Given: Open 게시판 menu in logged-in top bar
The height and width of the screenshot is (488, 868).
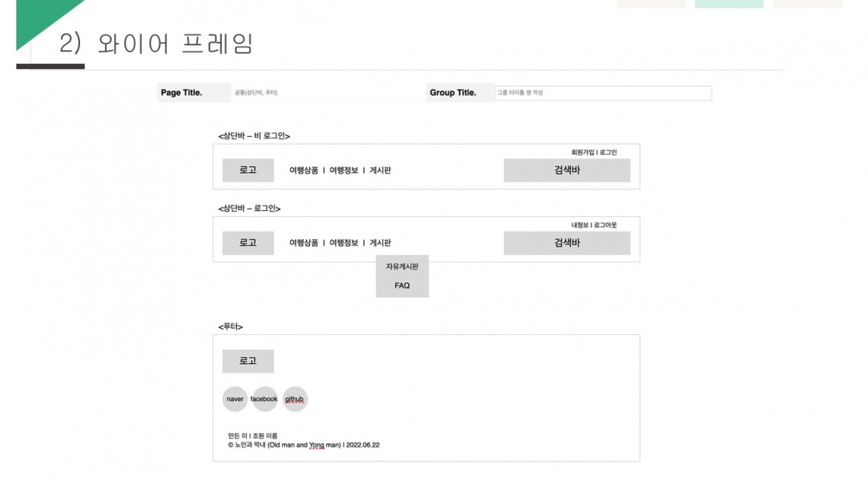Looking at the screenshot, I should pyautogui.click(x=380, y=243).
